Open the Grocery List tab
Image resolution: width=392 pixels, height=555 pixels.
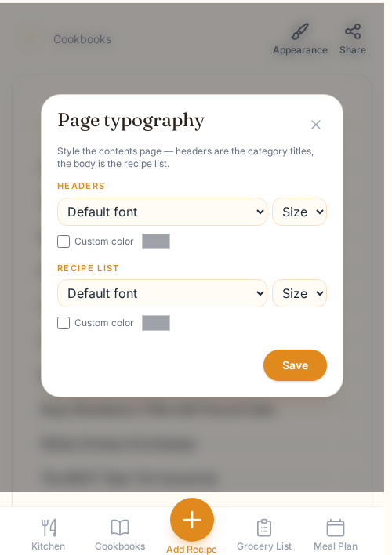point(264,534)
